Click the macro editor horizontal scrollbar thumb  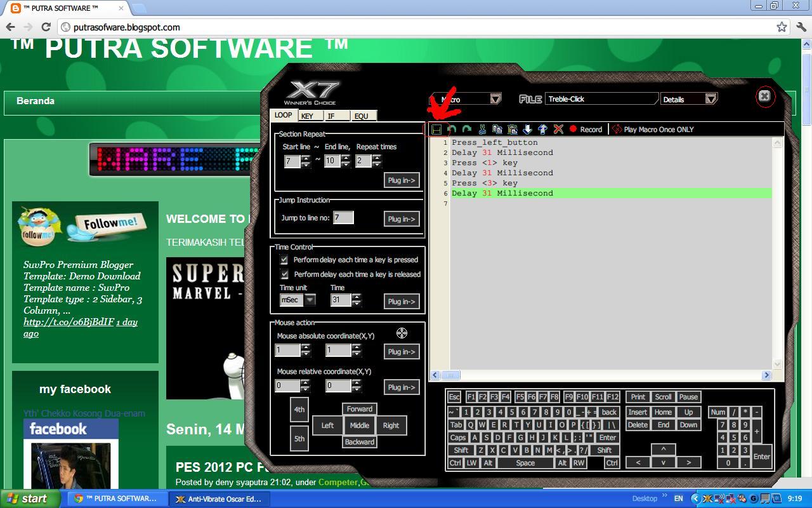[450, 375]
